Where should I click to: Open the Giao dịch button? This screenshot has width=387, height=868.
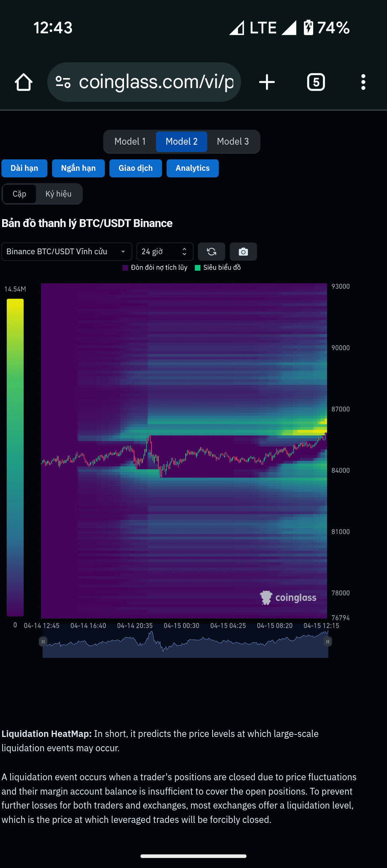pos(135,168)
